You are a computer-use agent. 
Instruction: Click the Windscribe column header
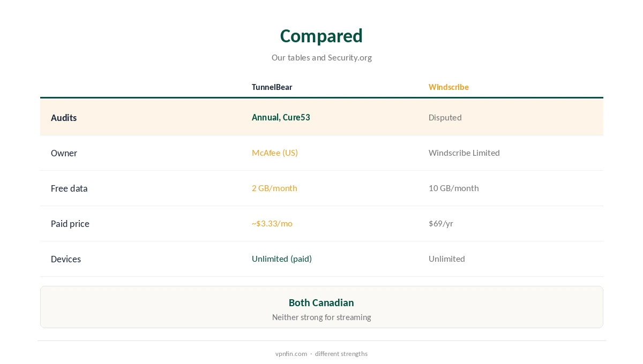pos(448,87)
